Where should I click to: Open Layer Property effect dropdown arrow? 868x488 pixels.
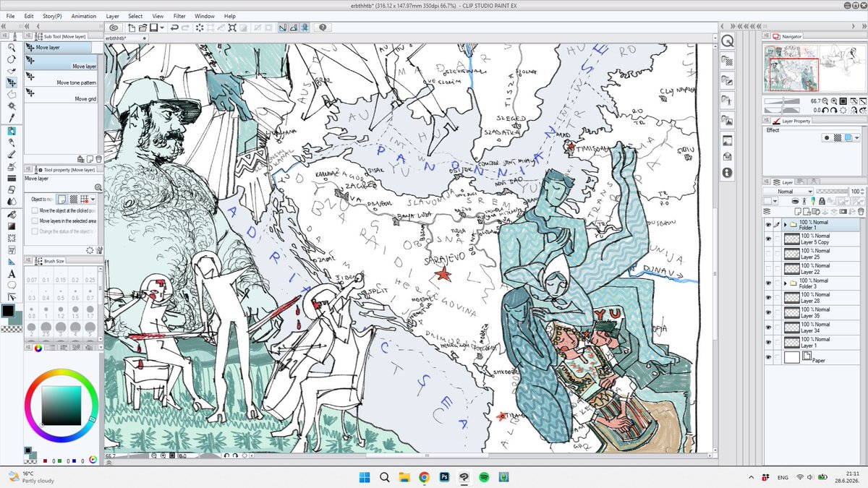click(x=858, y=137)
